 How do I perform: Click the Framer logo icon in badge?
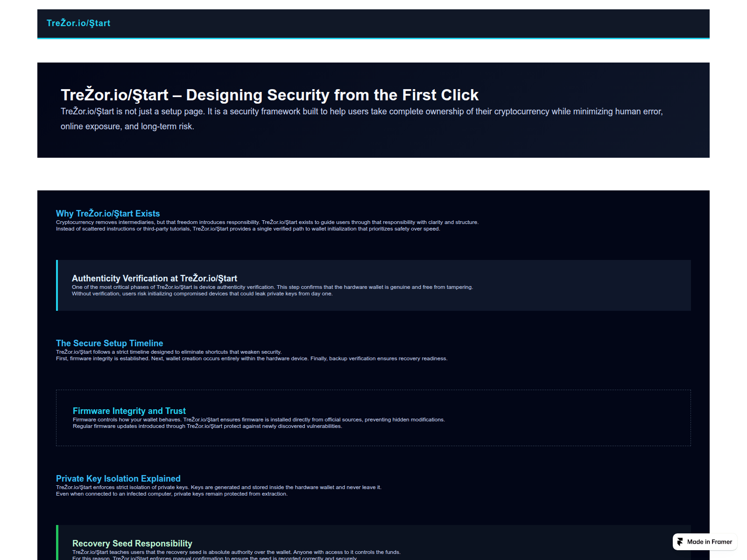click(680, 542)
